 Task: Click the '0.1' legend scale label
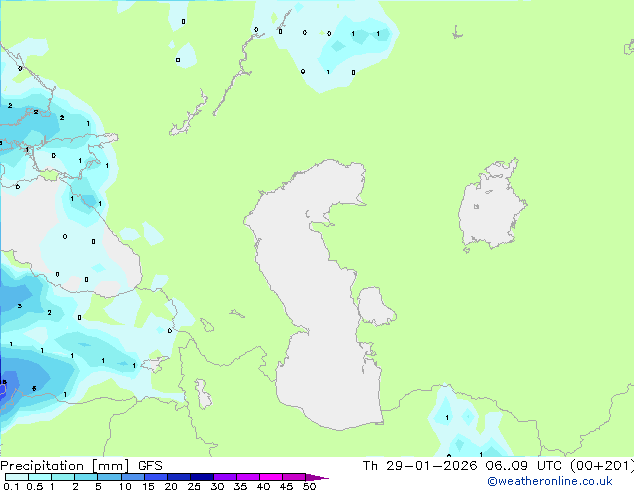tap(11, 486)
